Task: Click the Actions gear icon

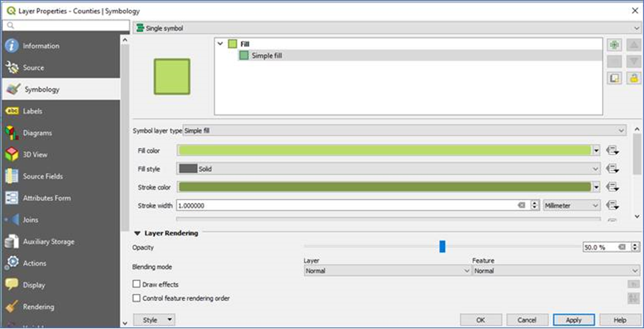Action: click(x=12, y=262)
